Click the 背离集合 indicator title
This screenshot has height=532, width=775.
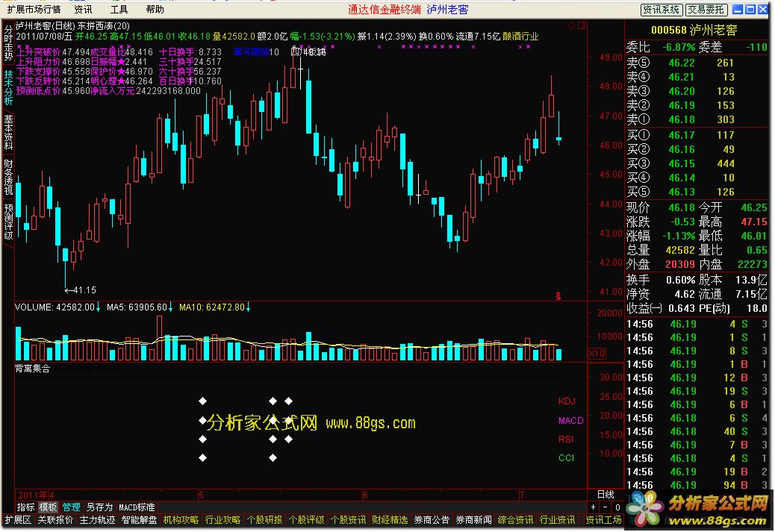pos(32,369)
